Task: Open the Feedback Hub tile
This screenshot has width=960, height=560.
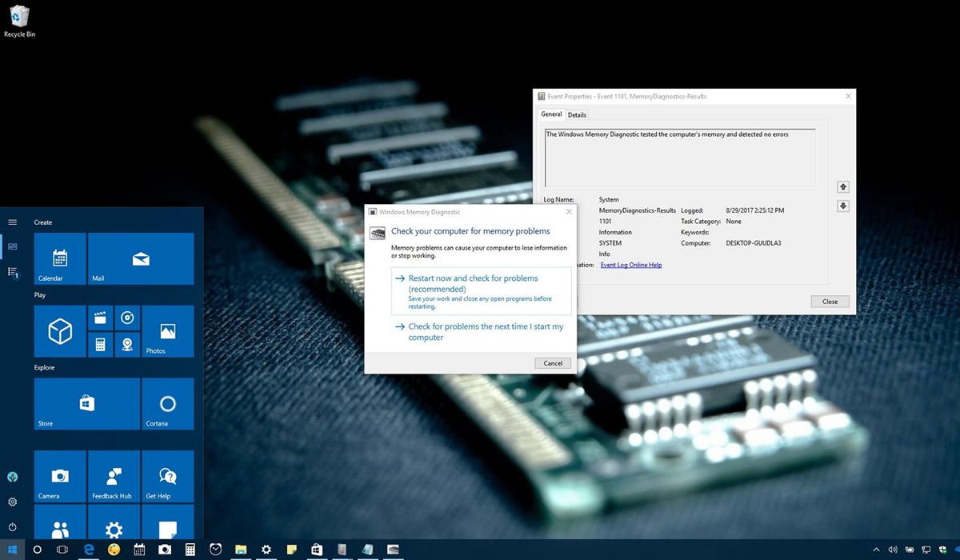Action: (114, 477)
